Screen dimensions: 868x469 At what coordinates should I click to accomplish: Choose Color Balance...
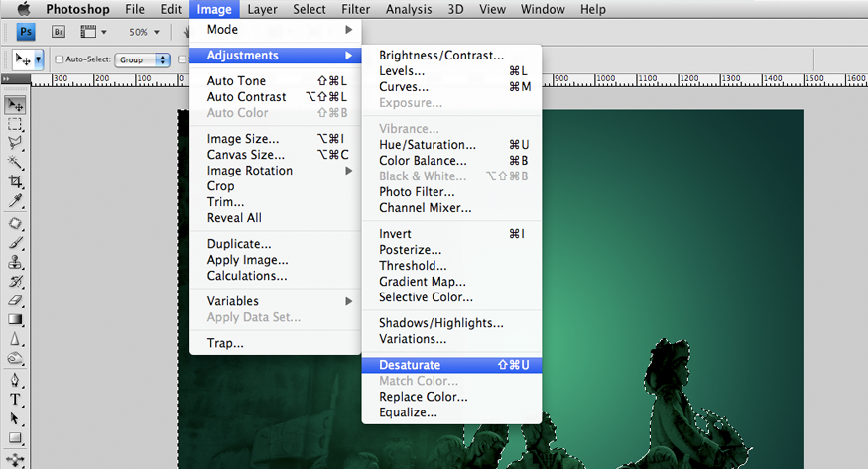point(451,161)
